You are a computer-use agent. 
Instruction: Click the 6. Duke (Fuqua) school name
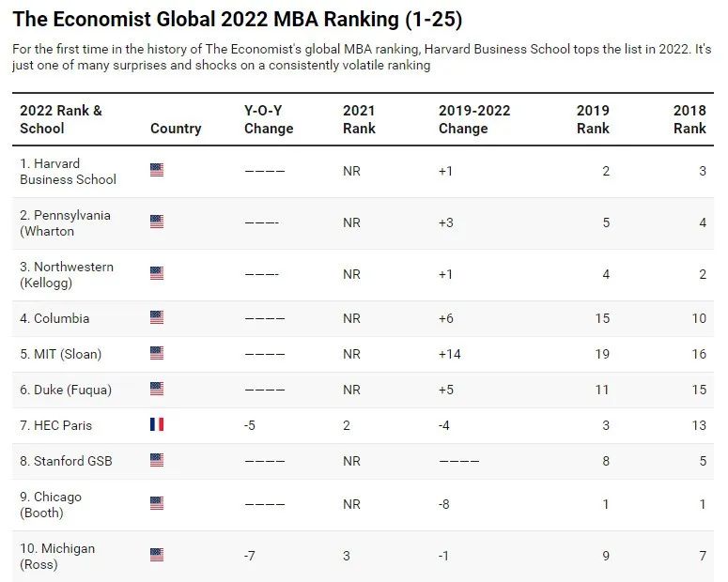tap(62, 390)
